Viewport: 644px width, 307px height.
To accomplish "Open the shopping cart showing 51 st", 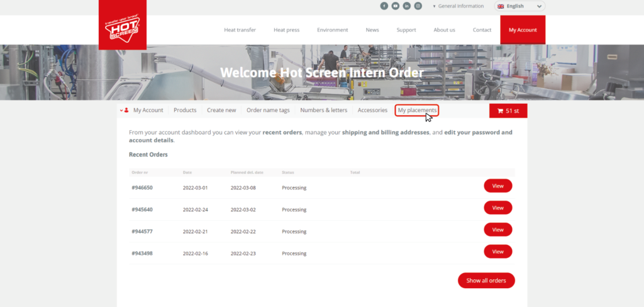I will click(x=508, y=111).
